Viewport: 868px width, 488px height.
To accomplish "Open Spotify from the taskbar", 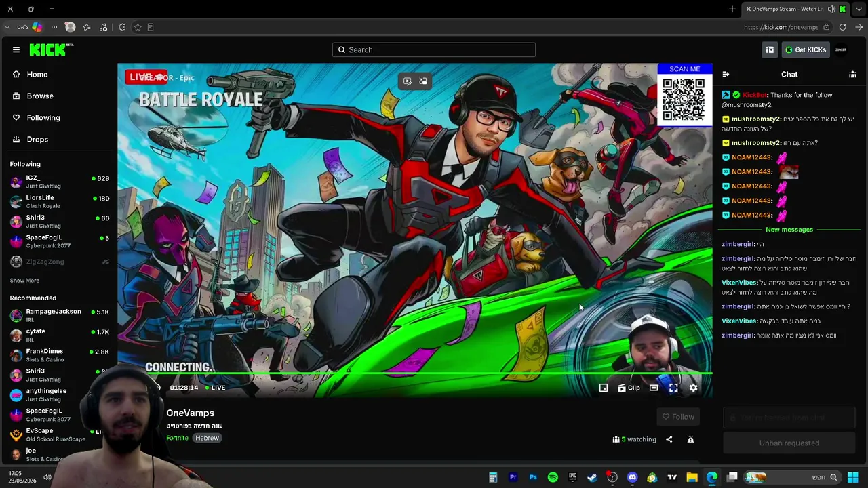I will pyautogui.click(x=553, y=477).
